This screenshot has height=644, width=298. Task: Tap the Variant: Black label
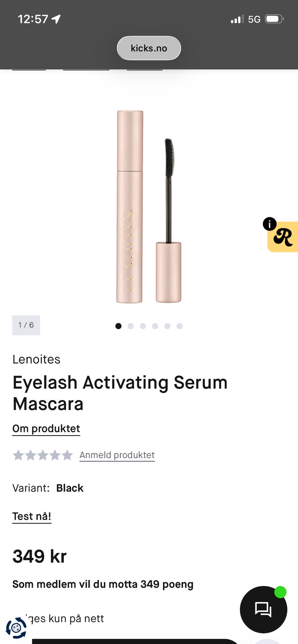[48, 488]
